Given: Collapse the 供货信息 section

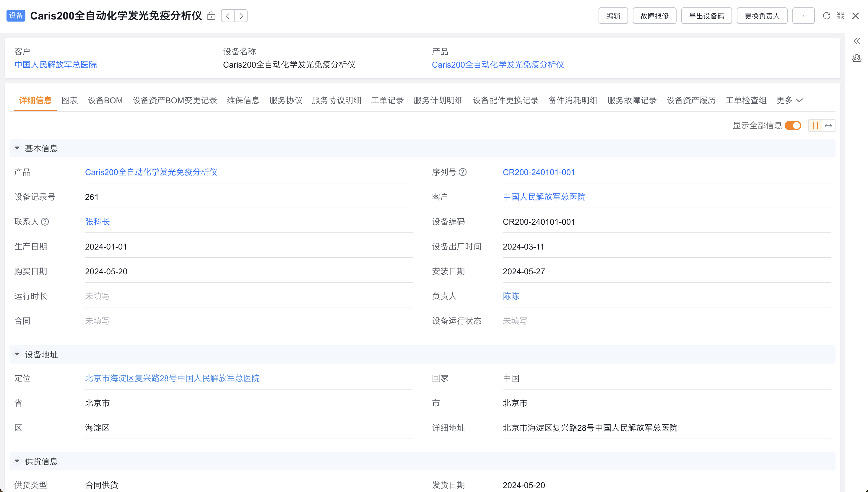Looking at the screenshot, I should (x=17, y=461).
